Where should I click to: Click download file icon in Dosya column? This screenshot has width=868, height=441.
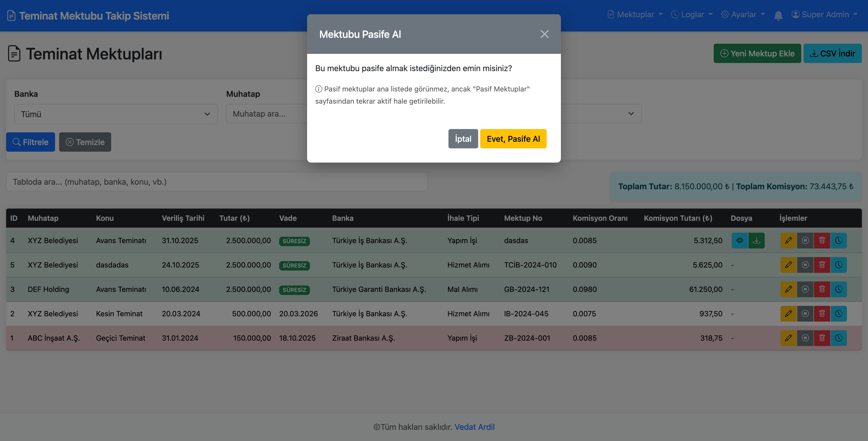(x=756, y=240)
